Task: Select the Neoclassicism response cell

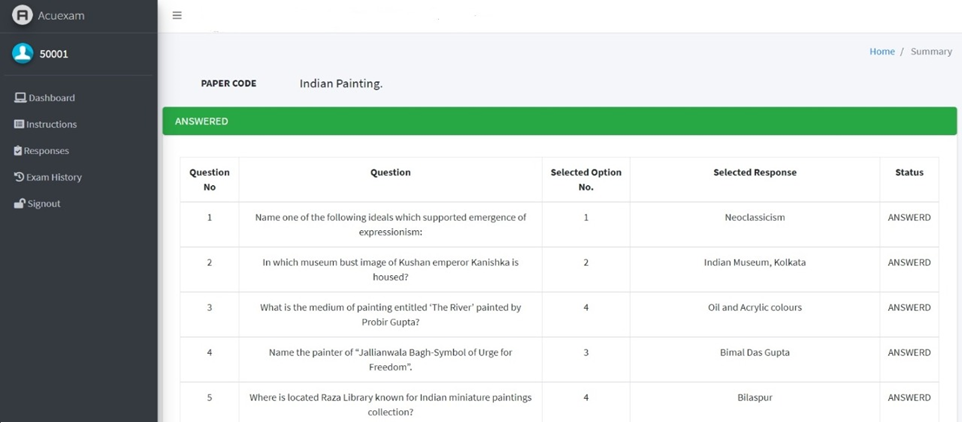Action: tap(754, 217)
